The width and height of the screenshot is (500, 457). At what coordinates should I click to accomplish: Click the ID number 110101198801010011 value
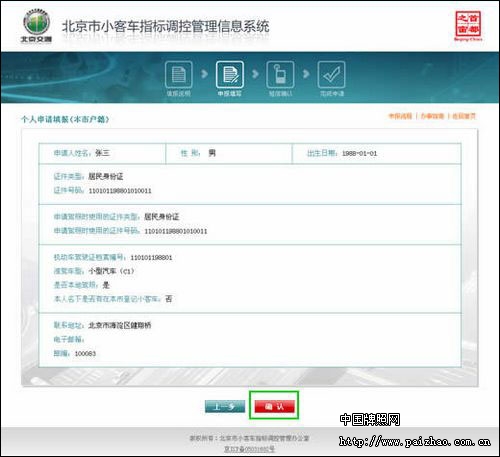click(120, 191)
